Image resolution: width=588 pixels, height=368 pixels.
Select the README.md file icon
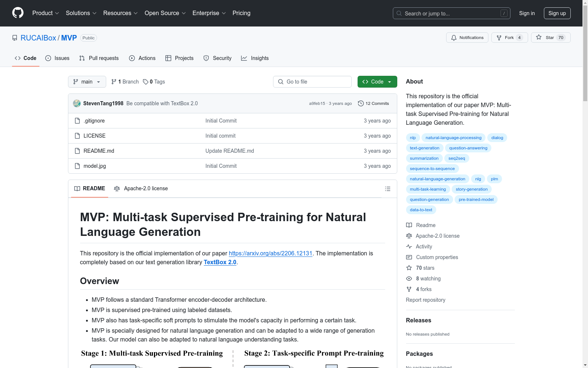coord(77,151)
